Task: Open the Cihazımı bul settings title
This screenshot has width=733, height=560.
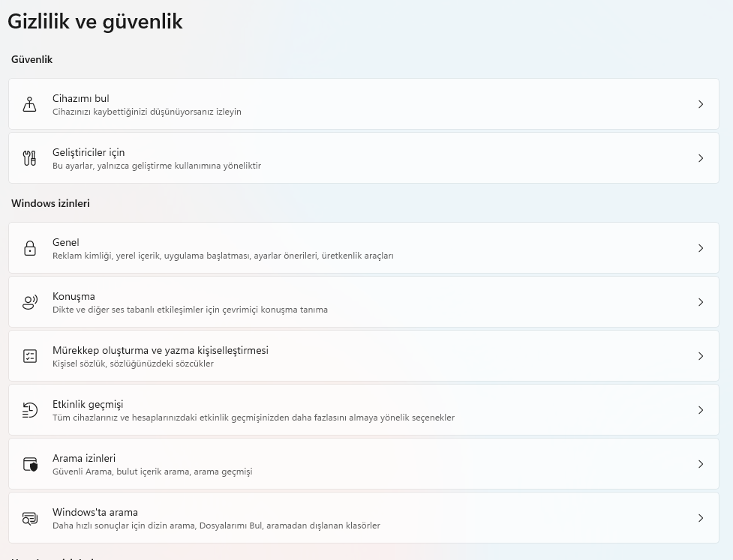Action: (x=81, y=98)
